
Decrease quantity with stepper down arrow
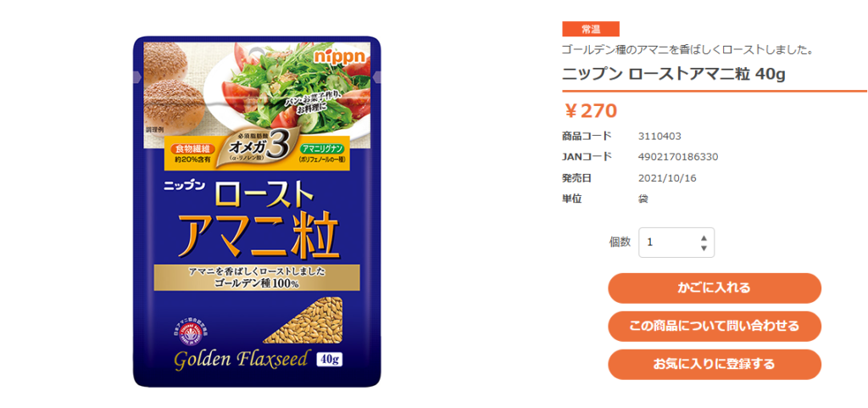point(704,248)
